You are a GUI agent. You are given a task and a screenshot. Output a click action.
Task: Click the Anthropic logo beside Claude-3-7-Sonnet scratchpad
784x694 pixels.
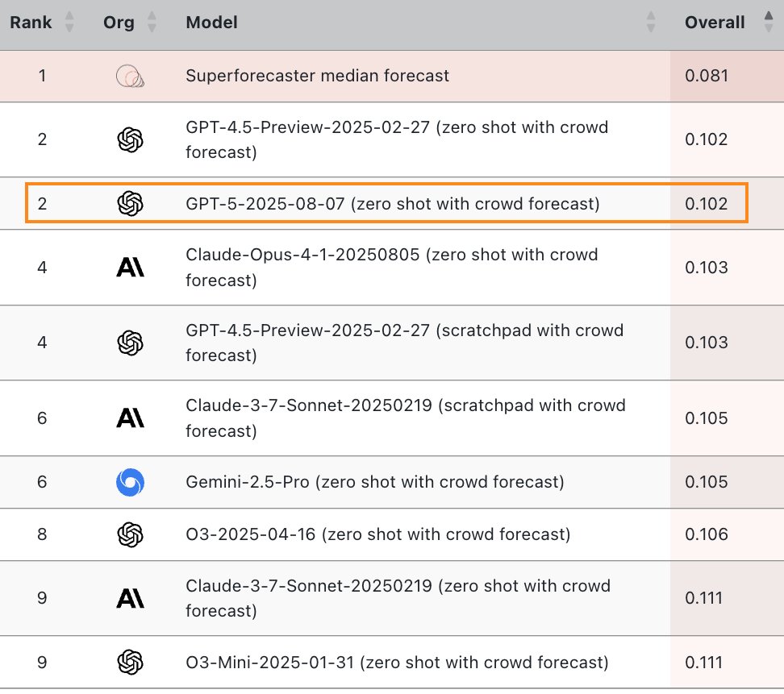pyautogui.click(x=130, y=418)
